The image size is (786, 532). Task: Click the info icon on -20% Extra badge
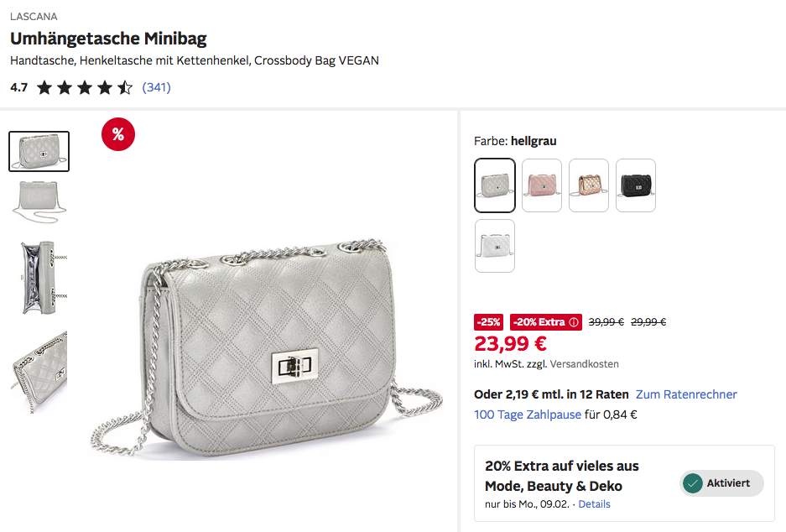coord(574,322)
